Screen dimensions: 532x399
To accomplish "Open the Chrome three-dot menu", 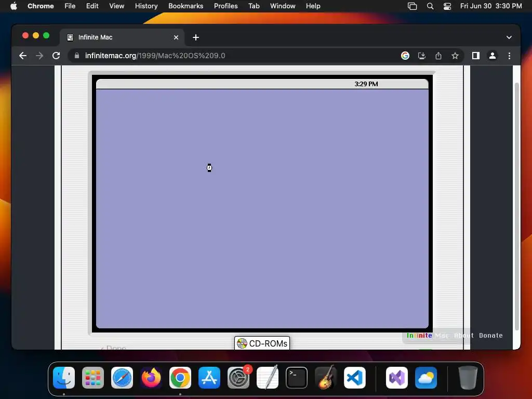I will (x=509, y=56).
